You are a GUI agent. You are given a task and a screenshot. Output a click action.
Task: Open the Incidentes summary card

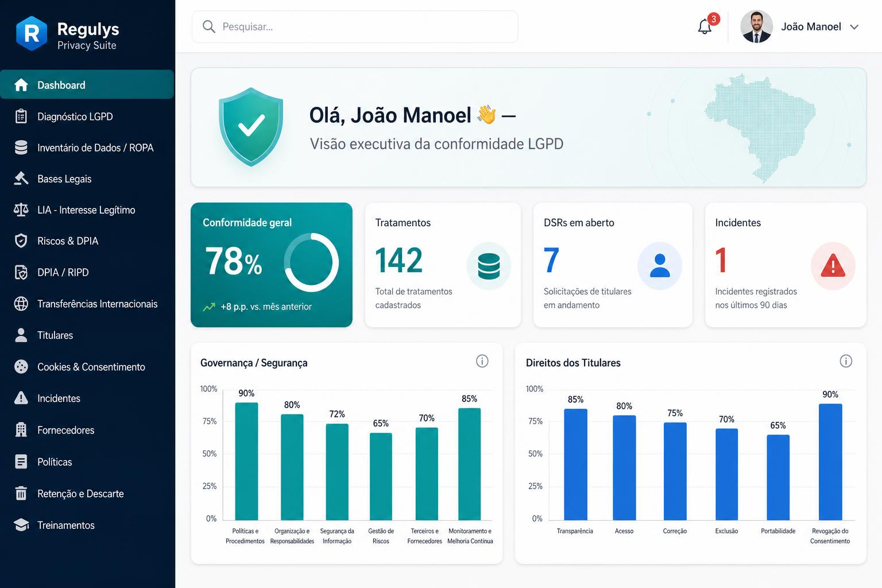(785, 265)
